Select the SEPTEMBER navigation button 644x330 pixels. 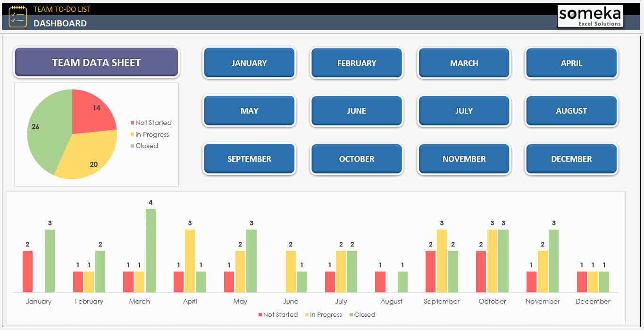(249, 159)
